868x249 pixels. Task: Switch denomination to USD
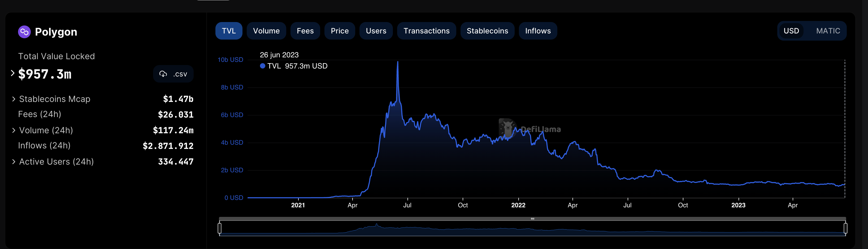tap(791, 31)
